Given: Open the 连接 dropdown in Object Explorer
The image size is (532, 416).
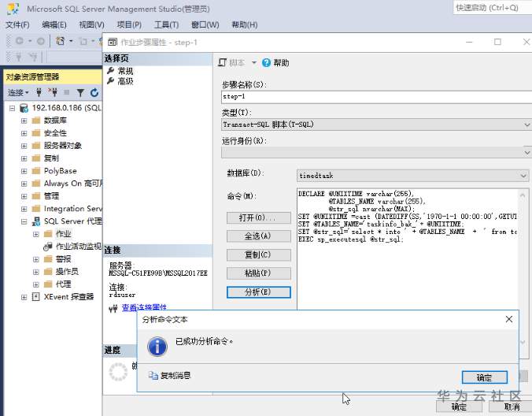Looking at the screenshot, I should point(18,92).
